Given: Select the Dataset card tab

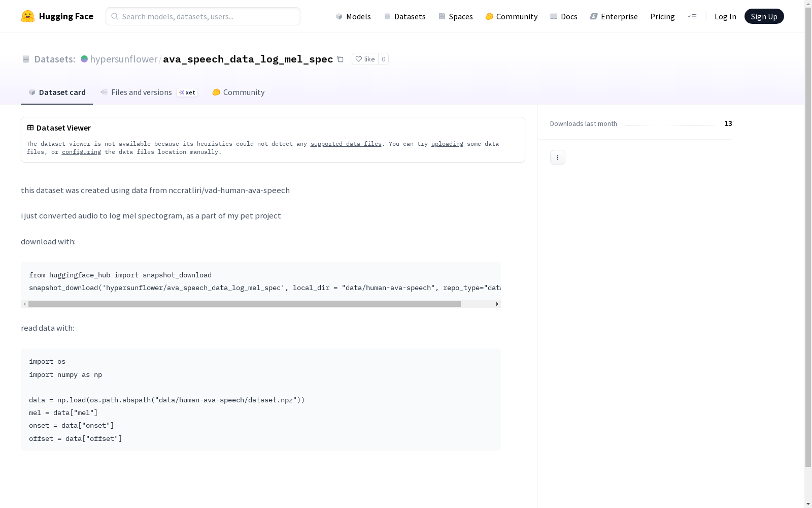Looking at the screenshot, I should 57,92.
